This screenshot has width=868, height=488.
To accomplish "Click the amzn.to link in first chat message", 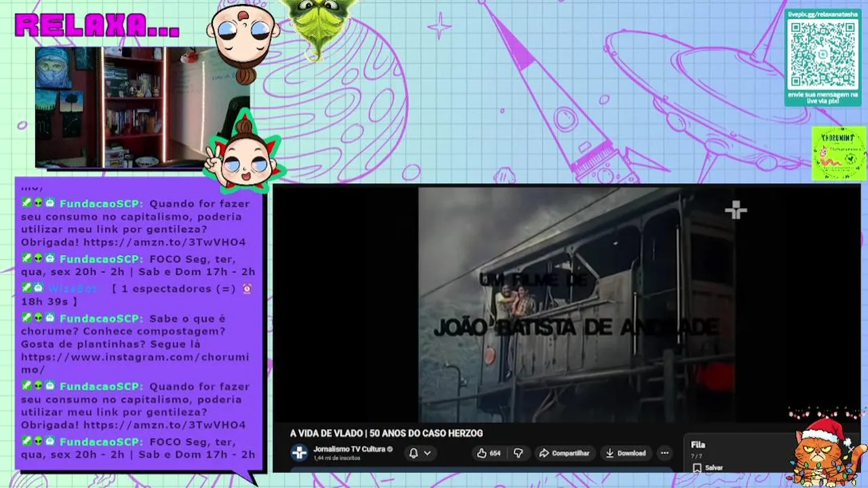I will pos(165,242).
